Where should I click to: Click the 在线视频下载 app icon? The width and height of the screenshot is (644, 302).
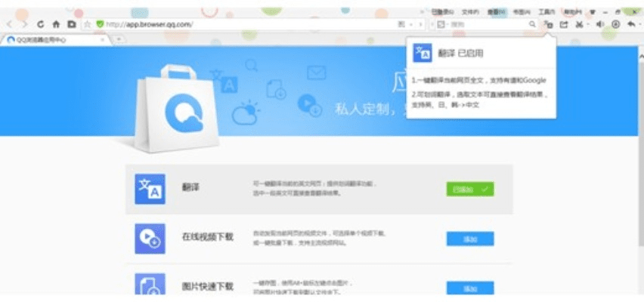[x=150, y=239]
